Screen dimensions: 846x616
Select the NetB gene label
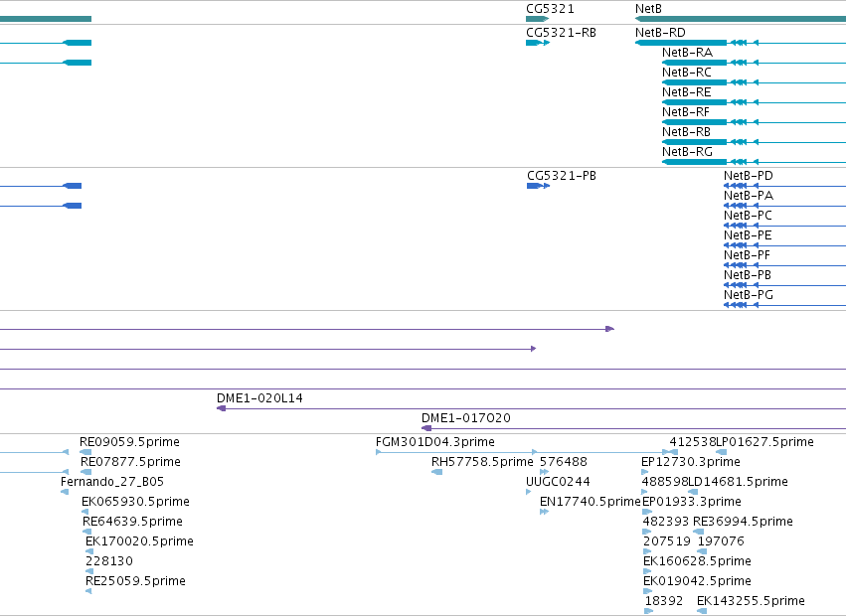(648, 9)
